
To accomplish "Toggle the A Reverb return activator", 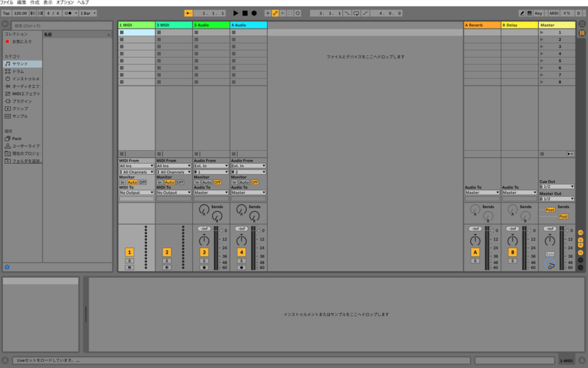I will point(475,252).
